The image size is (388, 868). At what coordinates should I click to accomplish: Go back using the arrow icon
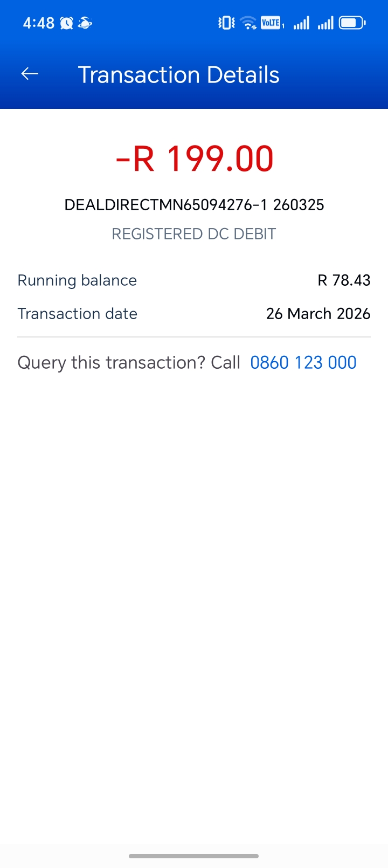(x=30, y=74)
